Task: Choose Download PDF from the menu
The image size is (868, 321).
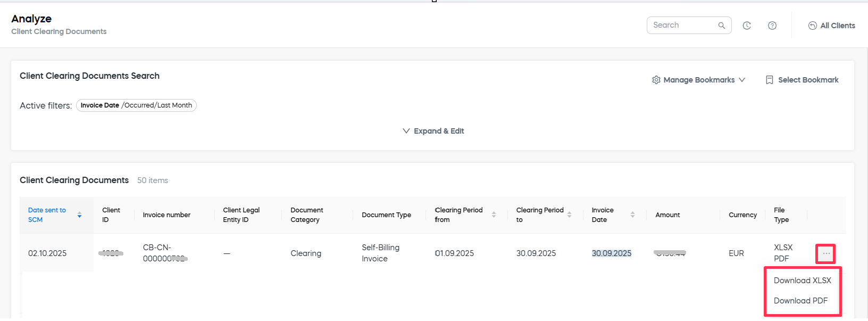Action: 800,301
